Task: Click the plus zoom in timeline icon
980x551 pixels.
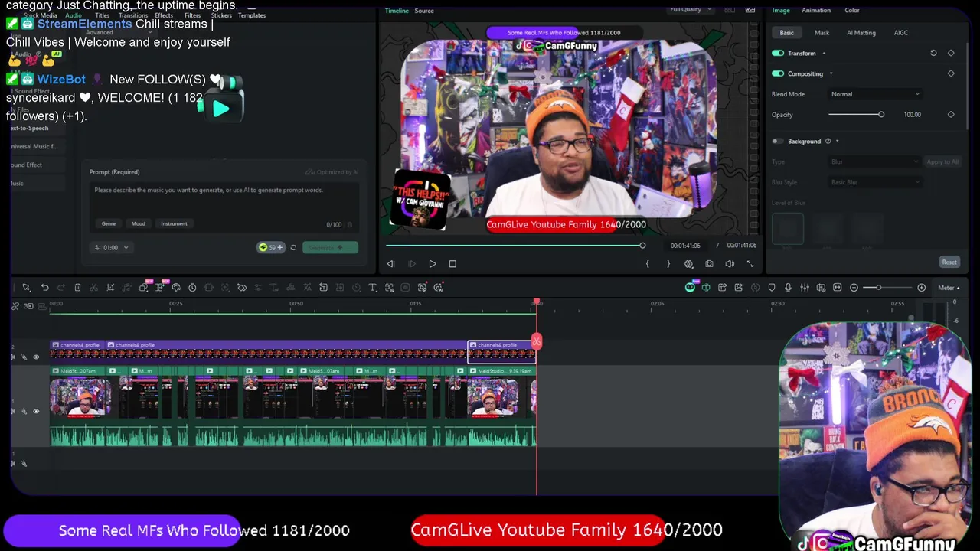Action: 921,288
